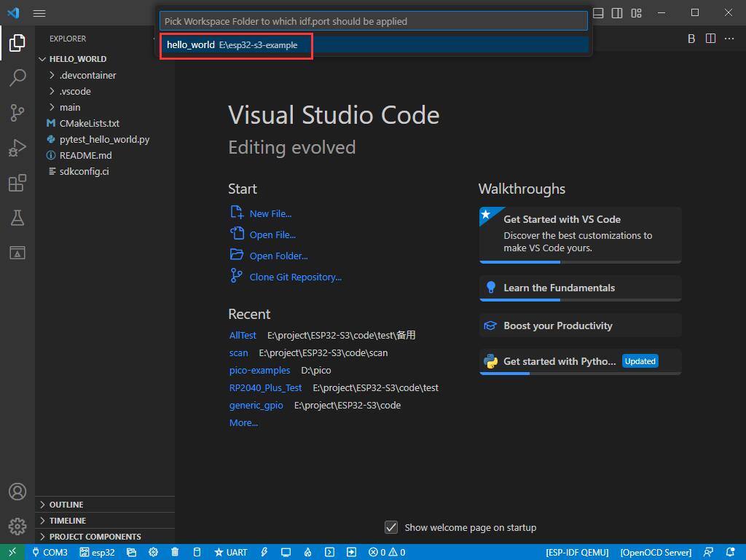Open the Testing flask view
The height and width of the screenshot is (560, 746).
tap(17, 218)
